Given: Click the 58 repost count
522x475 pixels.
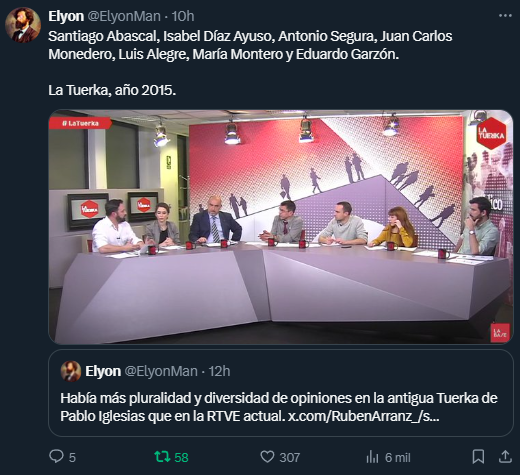Looking at the screenshot, I should tap(181, 457).
